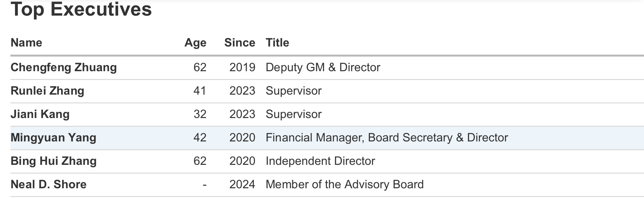Screen dimensions: 644x198
Task: Select the Jiani Kang name
Action: click(40, 114)
